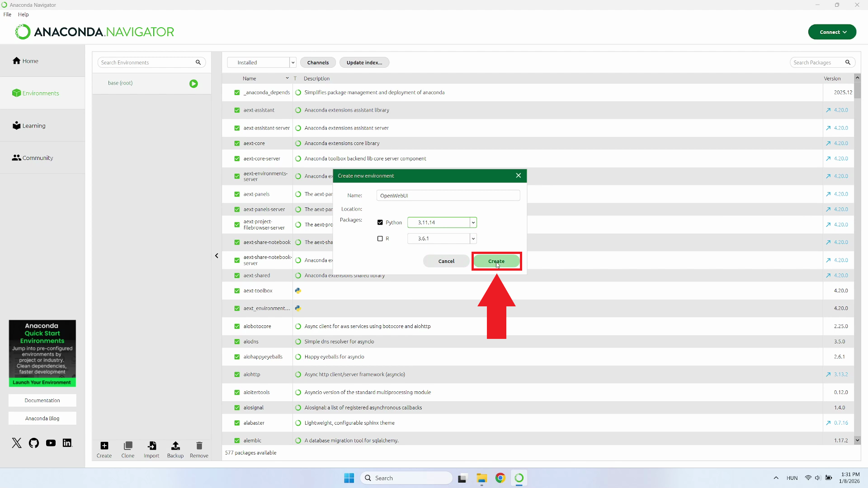Click the Clone environment icon

(x=128, y=446)
